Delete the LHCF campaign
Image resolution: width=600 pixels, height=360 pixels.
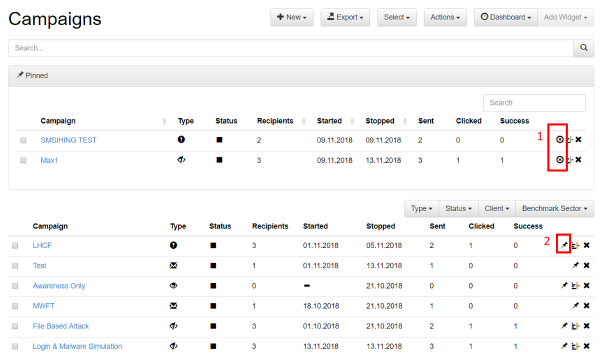tap(587, 245)
